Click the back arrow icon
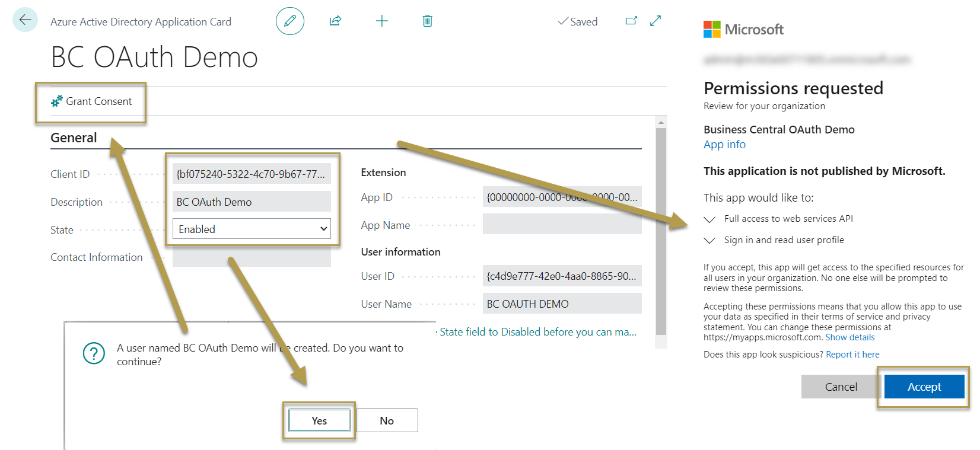Screen dimensions: 980x450 coord(25,20)
